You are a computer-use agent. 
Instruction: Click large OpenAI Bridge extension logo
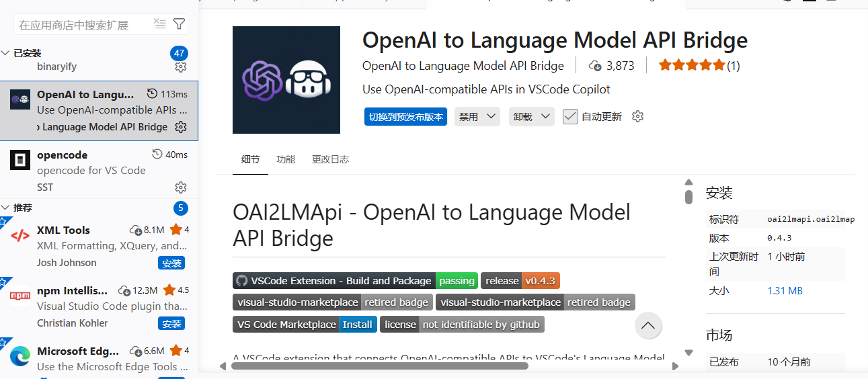[x=286, y=80]
